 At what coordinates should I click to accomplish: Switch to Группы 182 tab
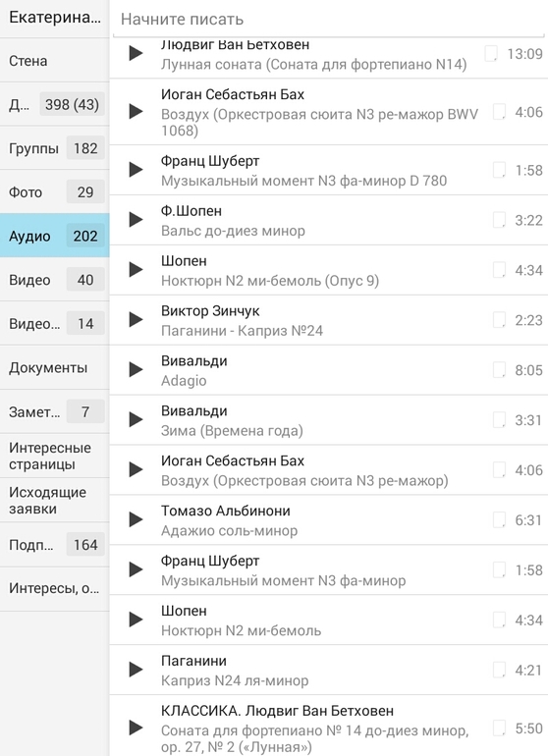pos(55,148)
